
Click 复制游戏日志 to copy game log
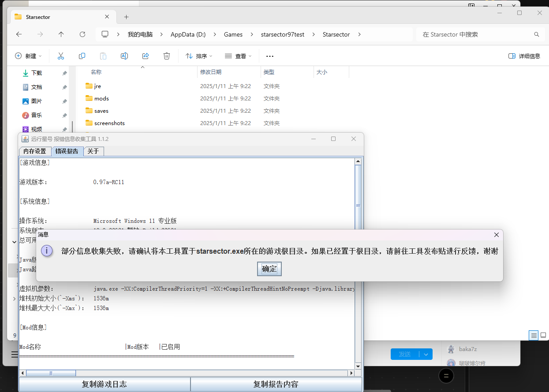click(x=104, y=385)
